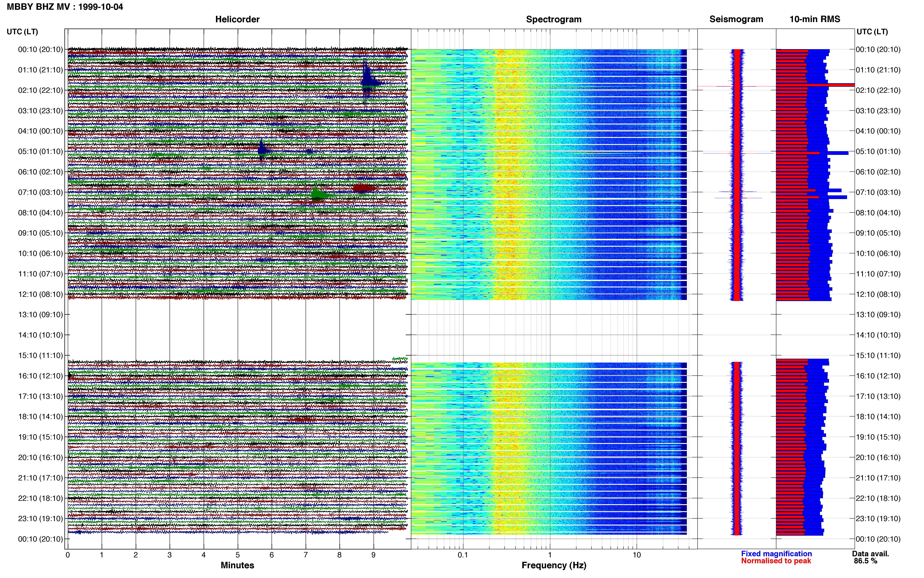The height and width of the screenshot is (578, 924).
Task: Select the 'Normalised to peak' legend text
Action: [x=776, y=561]
